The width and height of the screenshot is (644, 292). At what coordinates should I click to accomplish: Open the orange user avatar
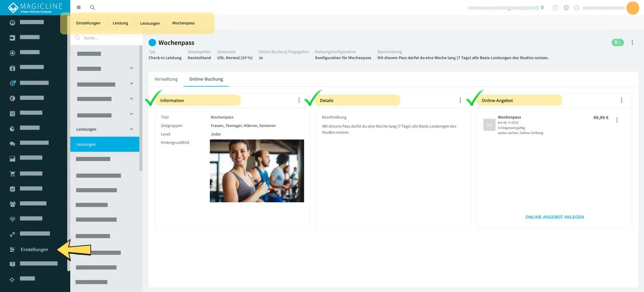click(x=633, y=8)
